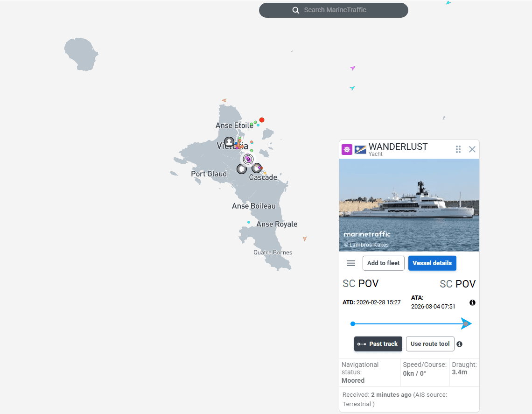Click the drag handle dots on vessel panel

click(458, 149)
